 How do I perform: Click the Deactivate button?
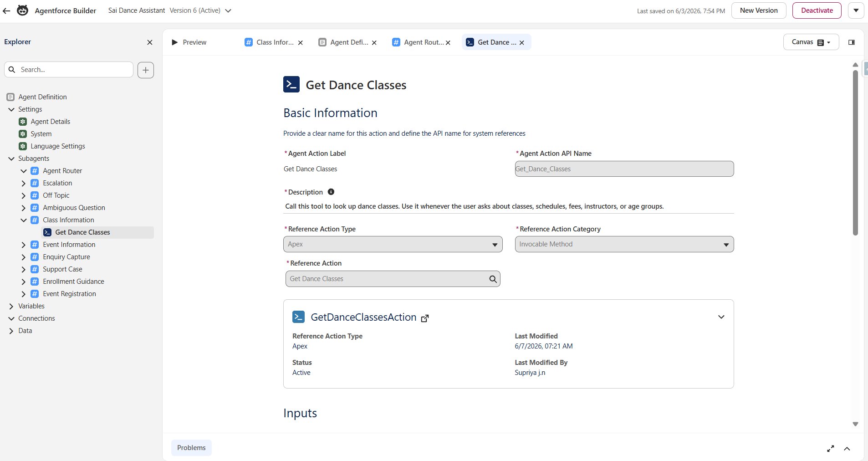[x=817, y=10]
